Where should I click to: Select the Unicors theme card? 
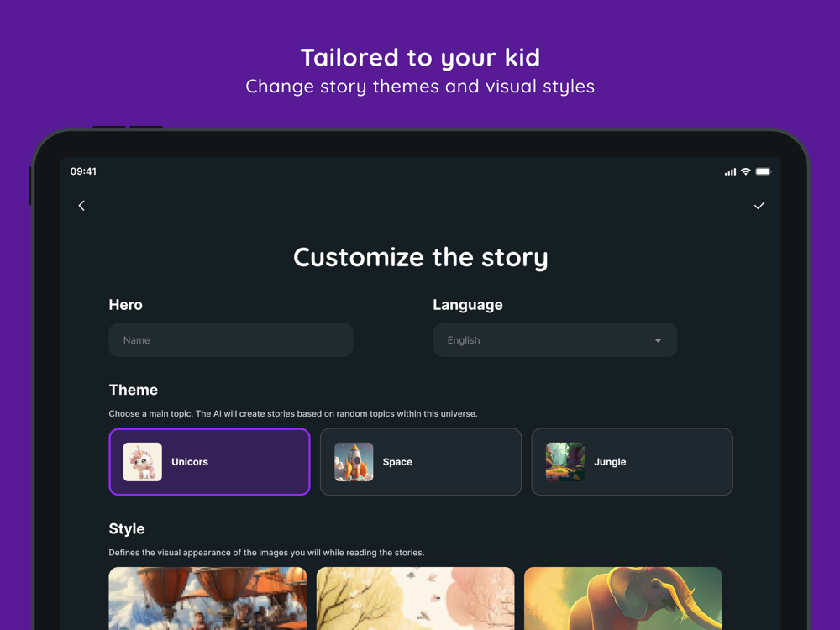(x=209, y=462)
